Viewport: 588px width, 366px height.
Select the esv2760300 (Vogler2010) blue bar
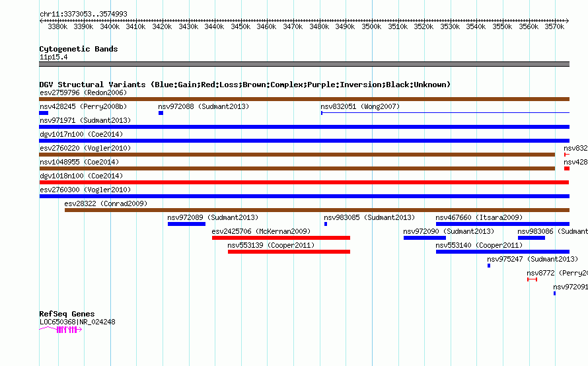click(x=304, y=196)
